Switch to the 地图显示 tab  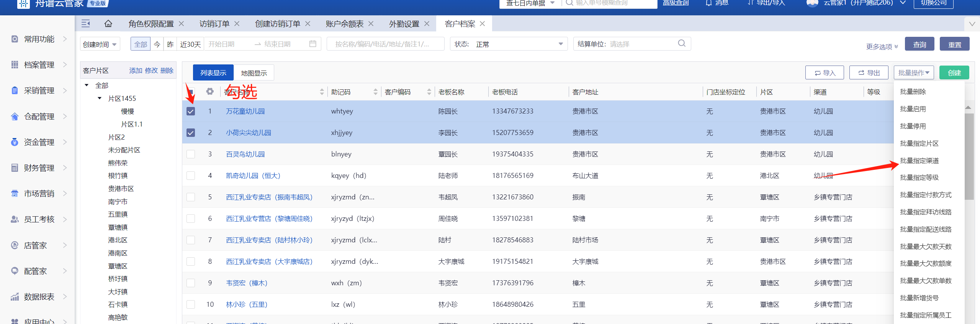click(x=254, y=73)
